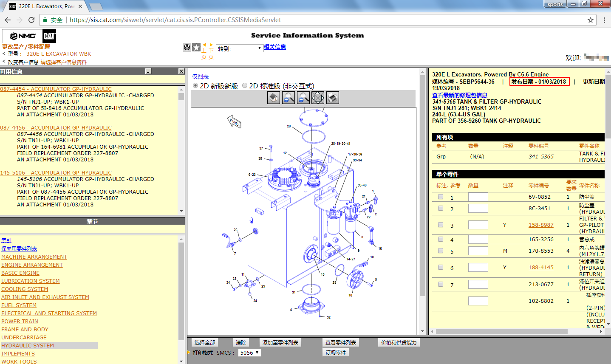611x364 pixels.
Task: Click the browser forward arrow
Action: [x=20, y=20]
